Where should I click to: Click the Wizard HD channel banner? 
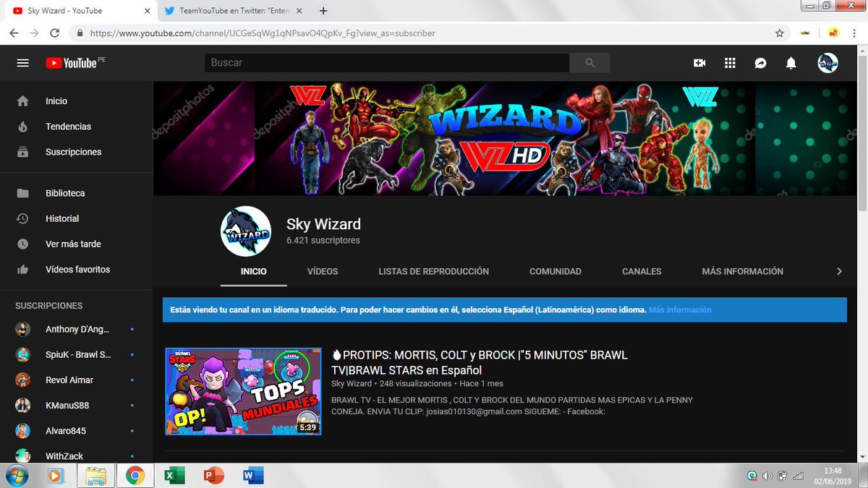pyautogui.click(x=505, y=139)
